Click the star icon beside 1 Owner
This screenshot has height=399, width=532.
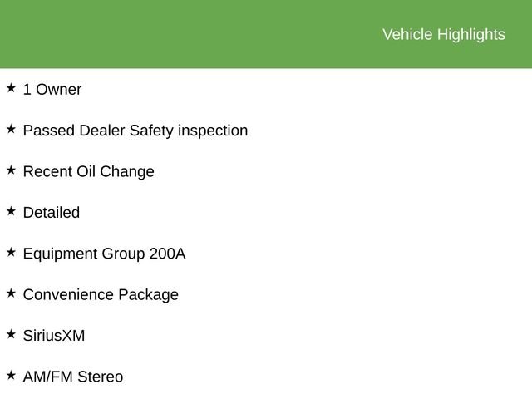click(11, 87)
